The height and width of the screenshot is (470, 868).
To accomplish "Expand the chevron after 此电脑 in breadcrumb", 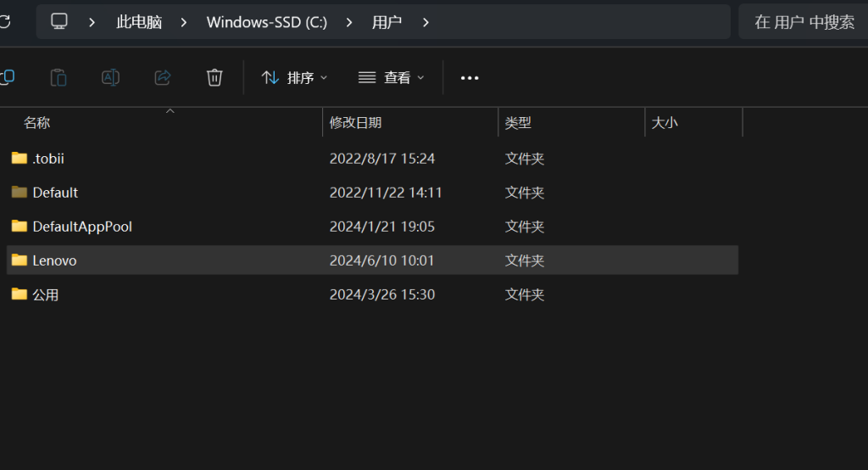I will pyautogui.click(x=184, y=22).
